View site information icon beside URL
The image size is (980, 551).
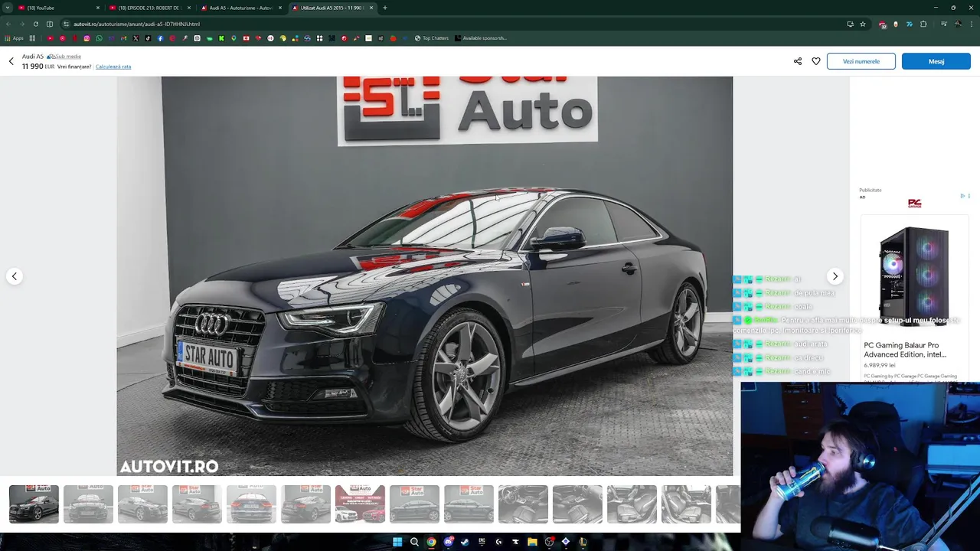pos(66,24)
